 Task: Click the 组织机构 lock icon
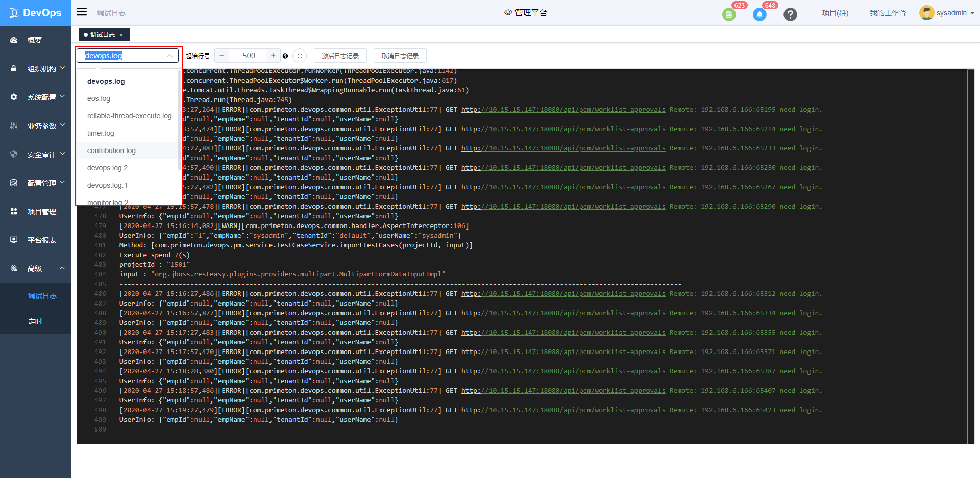(14, 68)
